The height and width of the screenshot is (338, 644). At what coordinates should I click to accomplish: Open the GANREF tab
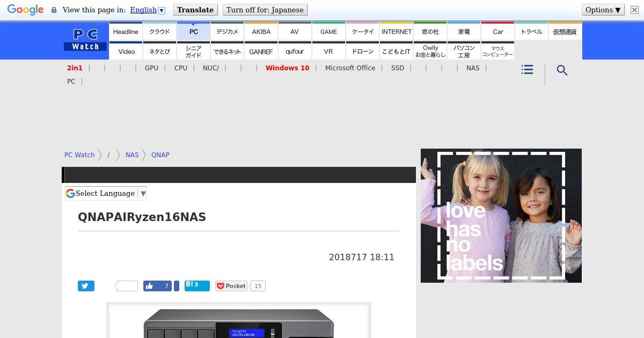click(x=261, y=52)
